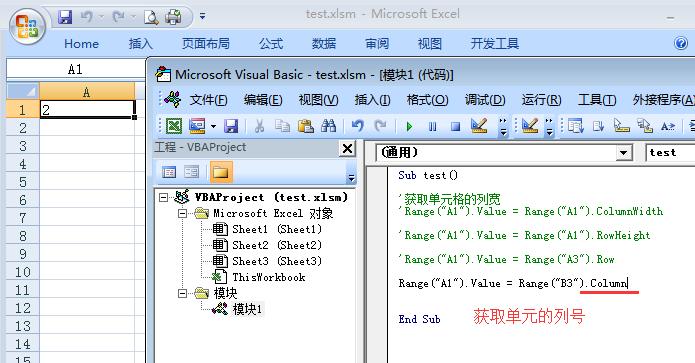Redo from Excel quick access toolbar
Screen dimensions: 695x363
[x=118, y=17]
